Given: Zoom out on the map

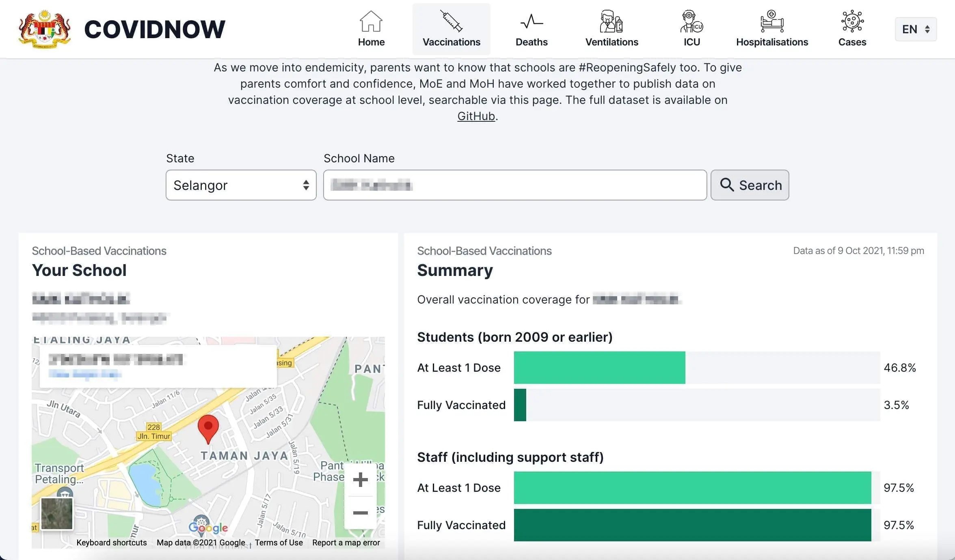Looking at the screenshot, I should (360, 513).
